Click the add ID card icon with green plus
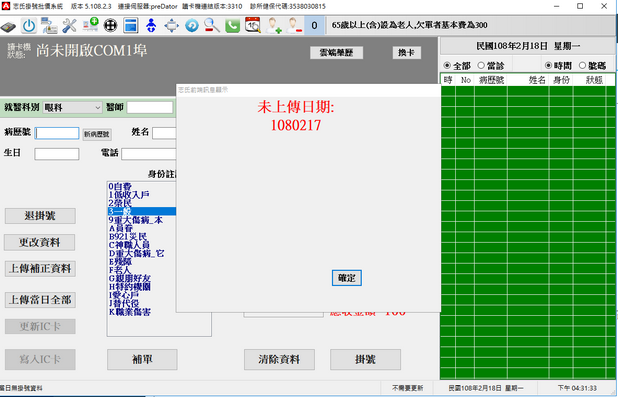The image size is (618, 397). click(x=90, y=26)
